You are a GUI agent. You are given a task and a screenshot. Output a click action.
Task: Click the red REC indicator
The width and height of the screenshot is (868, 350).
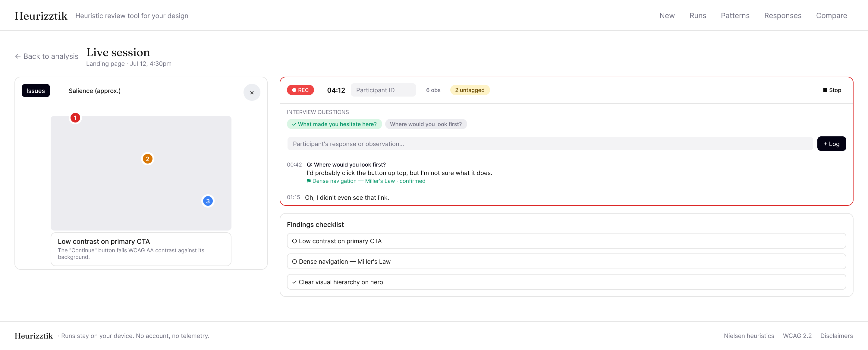point(300,90)
